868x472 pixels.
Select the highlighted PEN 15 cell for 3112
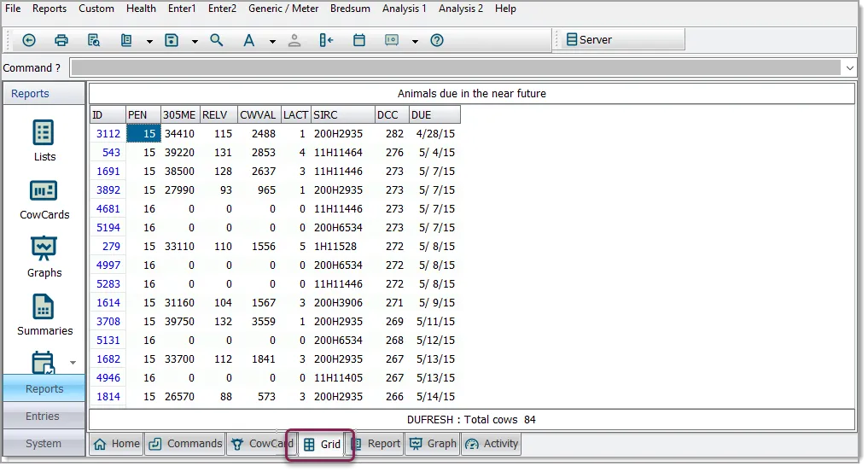coord(143,133)
